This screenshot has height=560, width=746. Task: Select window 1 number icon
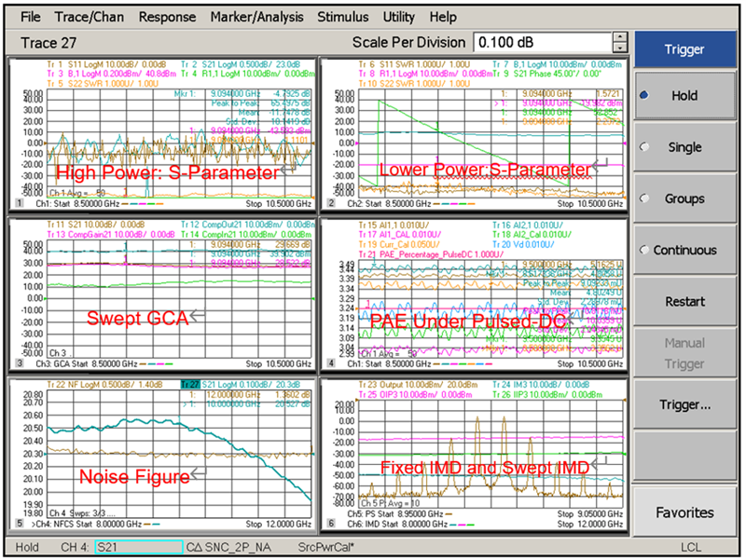click(19, 203)
